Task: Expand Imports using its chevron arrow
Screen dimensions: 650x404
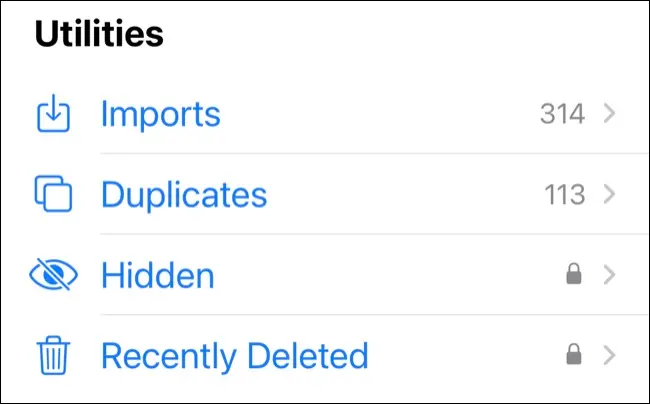Action: [x=609, y=114]
